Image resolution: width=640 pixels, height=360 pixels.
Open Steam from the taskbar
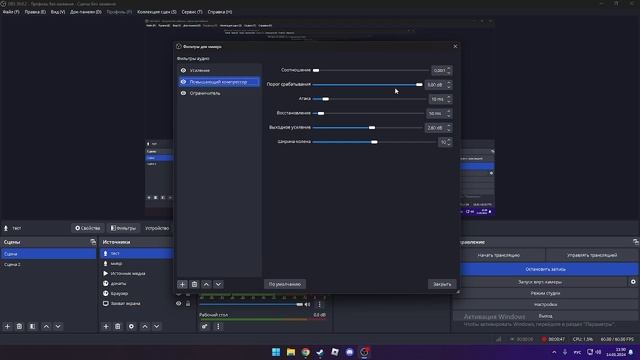click(320, 352)
